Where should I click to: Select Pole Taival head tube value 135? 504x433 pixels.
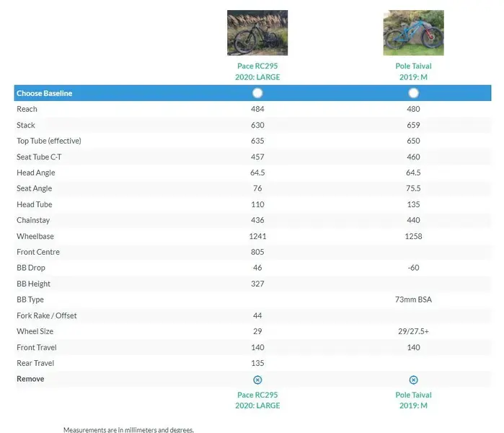tap(413, 205)
